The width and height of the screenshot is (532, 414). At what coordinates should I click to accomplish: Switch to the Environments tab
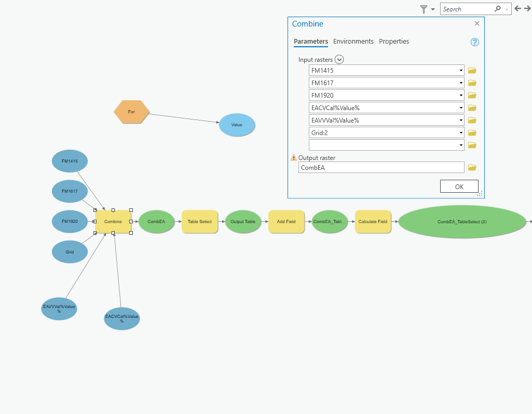[353, 41]
